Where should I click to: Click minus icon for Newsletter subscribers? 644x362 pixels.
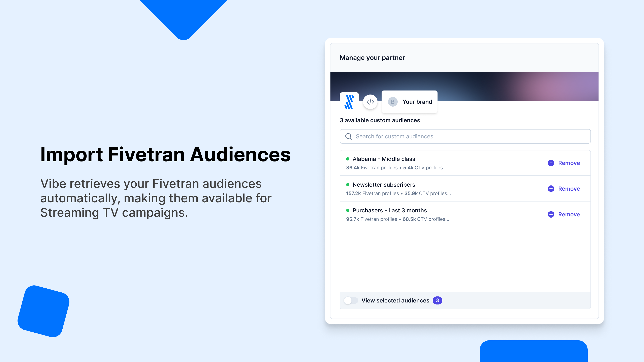click(551, 189)
